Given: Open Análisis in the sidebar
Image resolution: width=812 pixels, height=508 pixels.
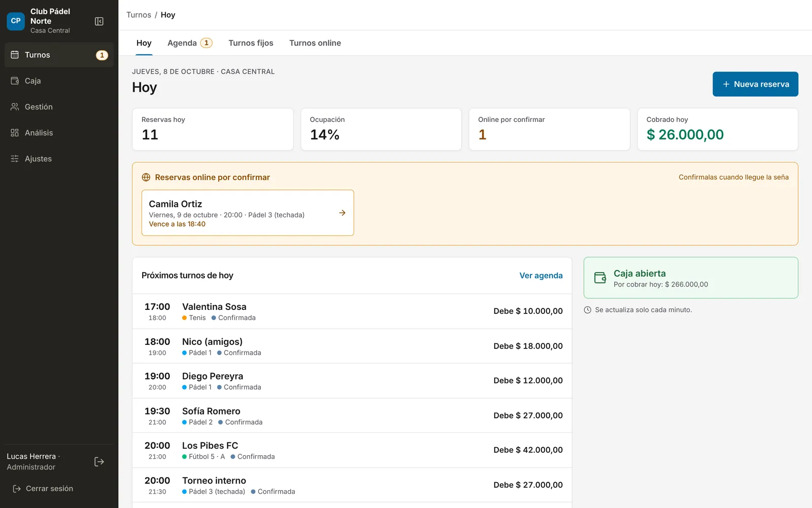Looking at the screenshot, I should click(59, 133).
